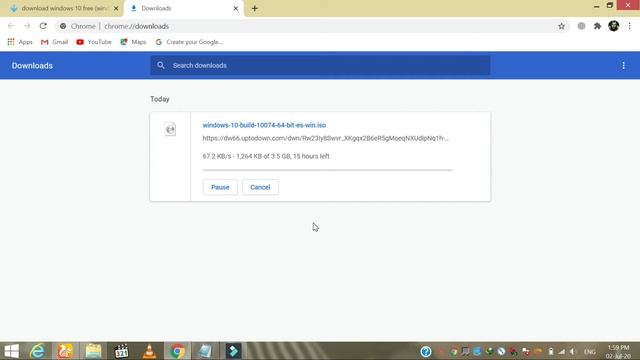The width and height of the screenshot is (640, 360).
Task: Click the Downloads page title
Action: click(x=32, y=66)
